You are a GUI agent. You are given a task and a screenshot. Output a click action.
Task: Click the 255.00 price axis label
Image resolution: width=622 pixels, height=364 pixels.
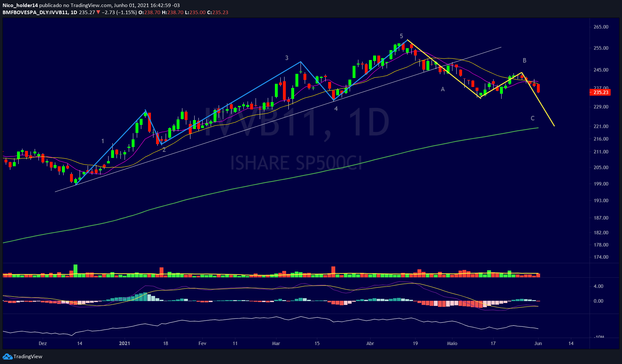601,48
